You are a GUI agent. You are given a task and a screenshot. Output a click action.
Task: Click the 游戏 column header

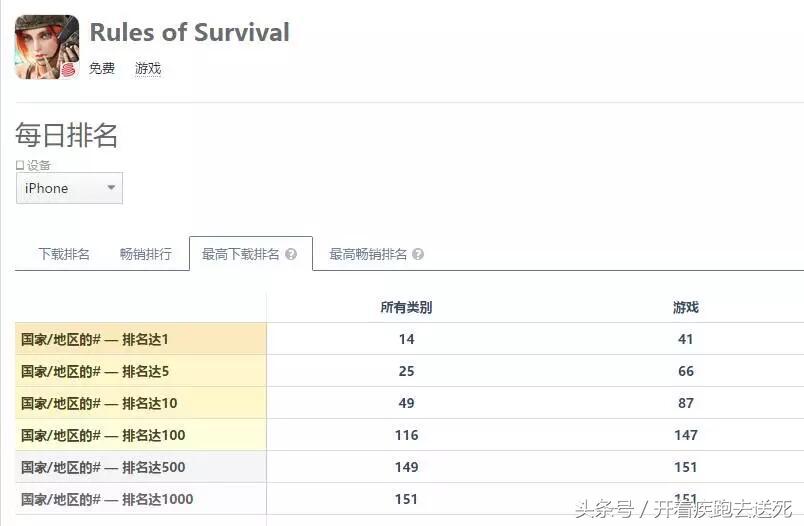[x=685, y=307]
